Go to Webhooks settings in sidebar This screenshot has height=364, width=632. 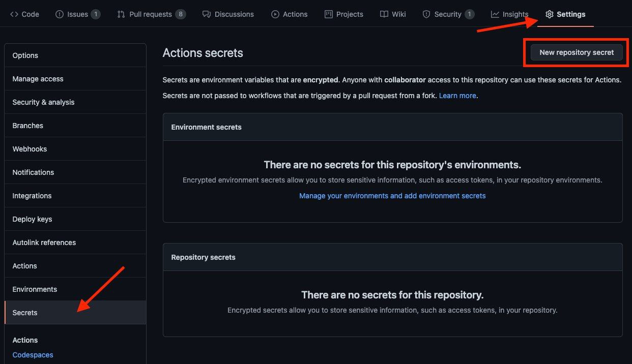coord(30,149)
